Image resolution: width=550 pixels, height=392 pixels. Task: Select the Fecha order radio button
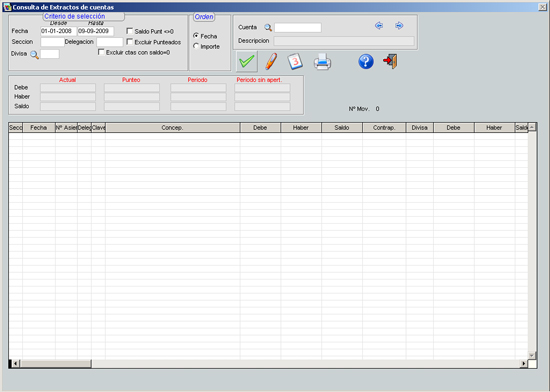196,35
